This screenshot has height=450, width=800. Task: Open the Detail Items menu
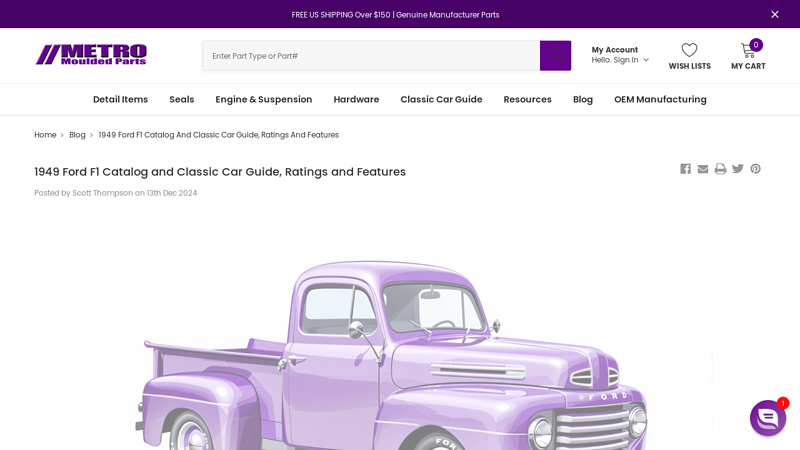click(120, 99)
